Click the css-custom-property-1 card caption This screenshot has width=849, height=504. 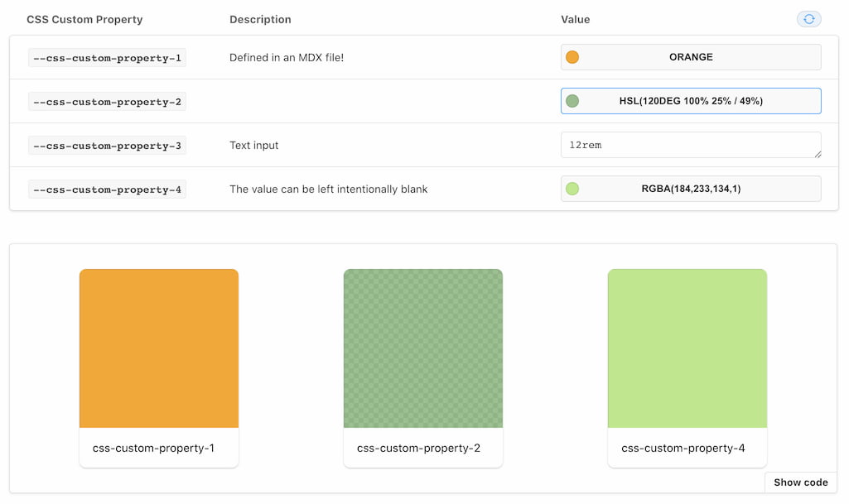pyautogui.click(x=153, y=448)
